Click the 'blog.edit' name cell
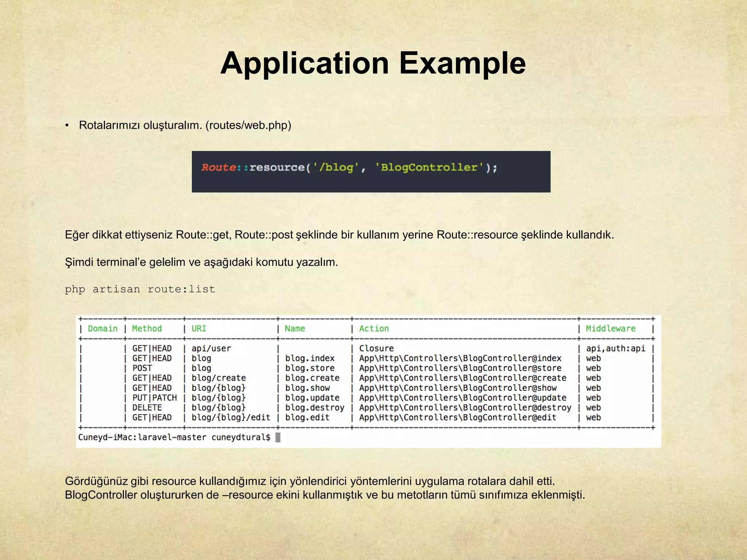This screenshot has width=747, height=560. [x=307, y=417]
